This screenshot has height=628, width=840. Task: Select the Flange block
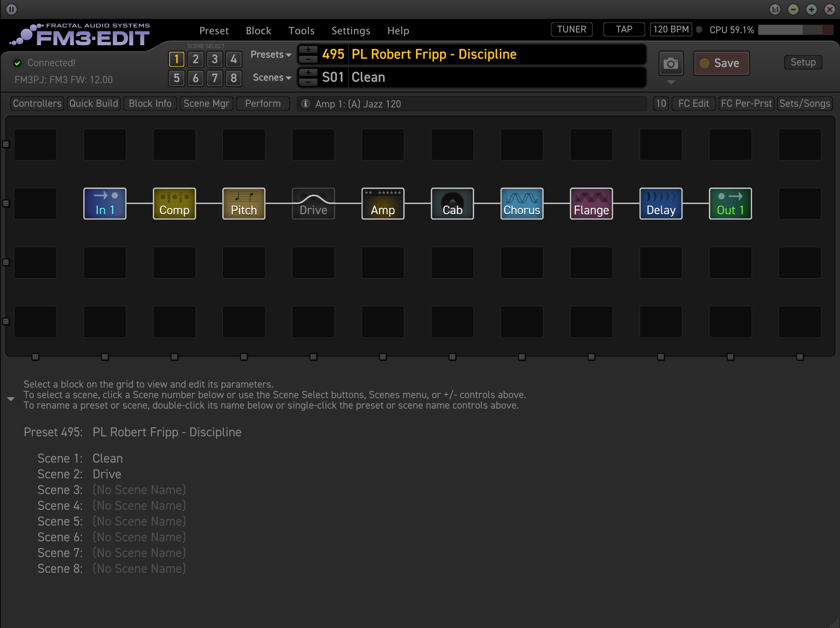pos(591,203)
